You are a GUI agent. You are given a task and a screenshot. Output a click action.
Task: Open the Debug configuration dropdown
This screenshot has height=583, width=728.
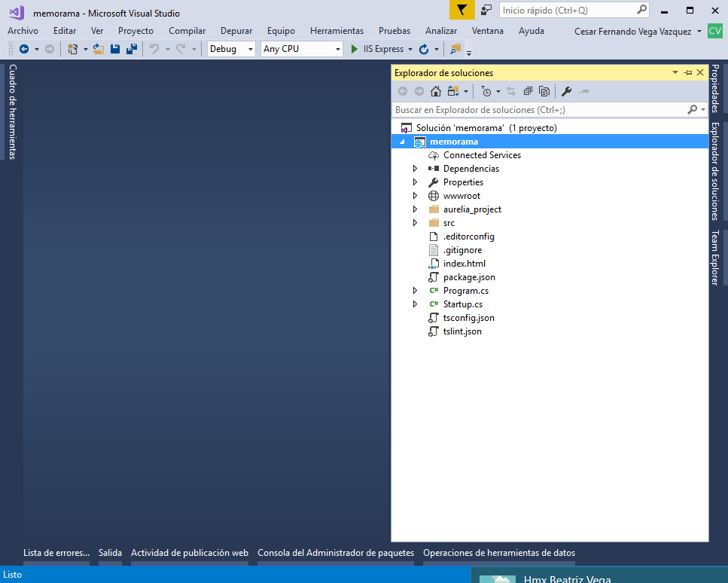[x=250, y=49]
